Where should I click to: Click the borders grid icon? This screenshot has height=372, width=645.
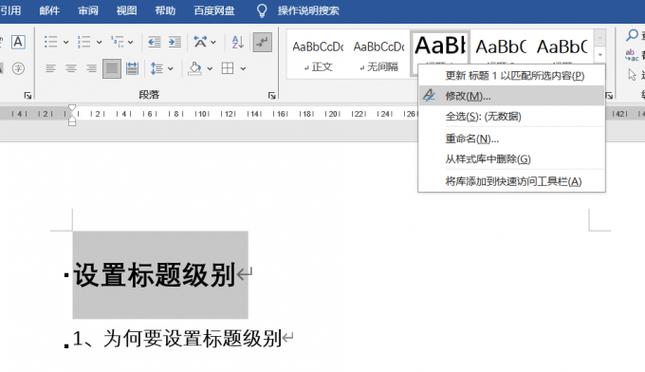227,68
